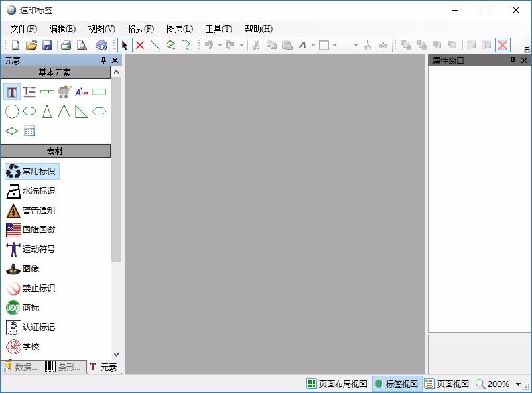
Task: Click the elements panel scroll down arrow
Action: pos(116,354)
